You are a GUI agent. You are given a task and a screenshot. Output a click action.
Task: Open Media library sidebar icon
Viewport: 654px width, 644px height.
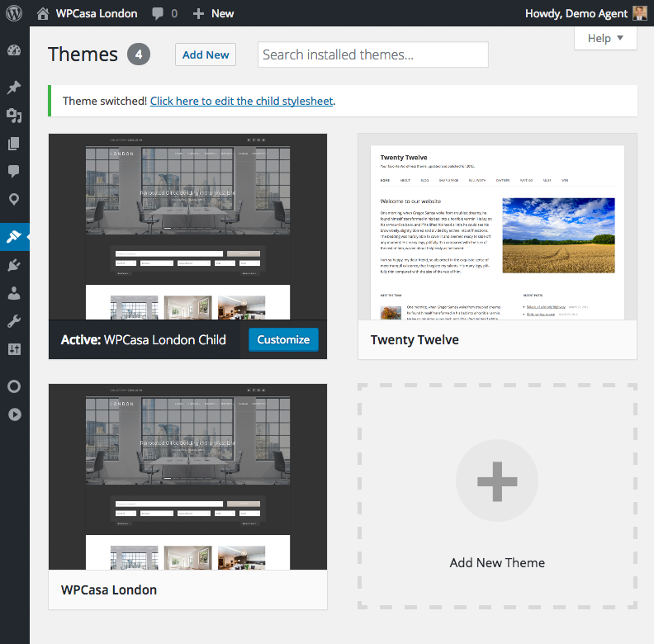coord(14,115)
